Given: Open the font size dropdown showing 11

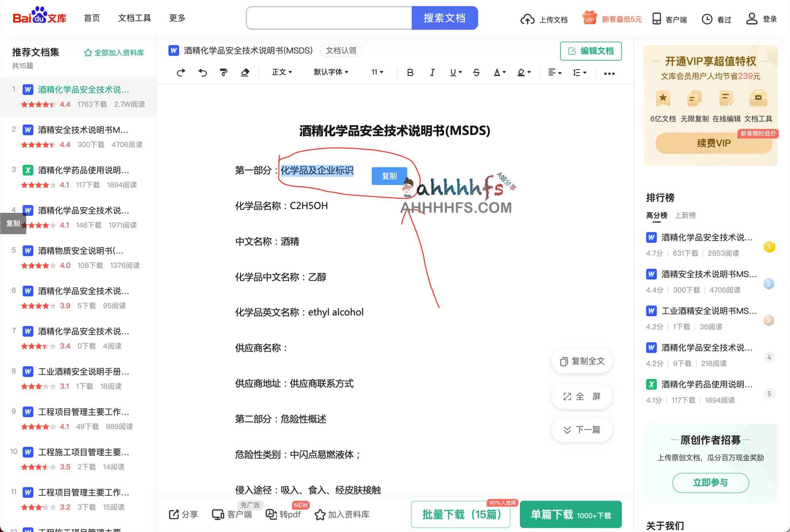Looking at the screenshot, I should tap(377, 72).
